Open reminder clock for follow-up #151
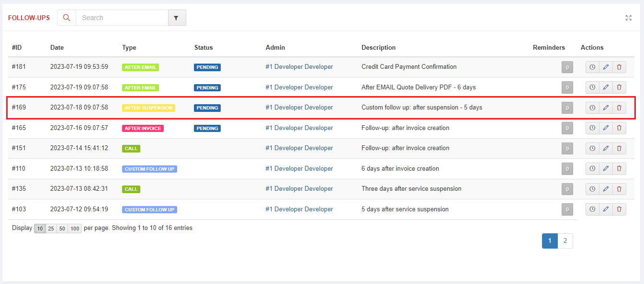This screenshot has height=284, width=644. pos(592,149)
